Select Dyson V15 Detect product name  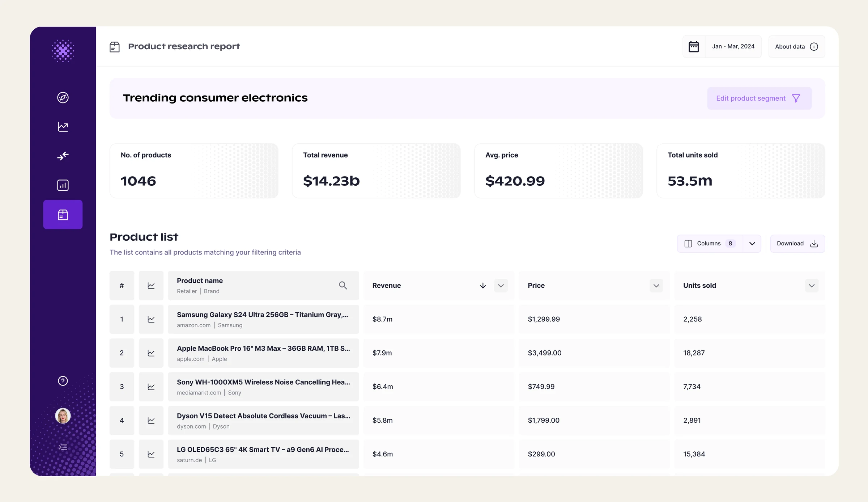263,416
